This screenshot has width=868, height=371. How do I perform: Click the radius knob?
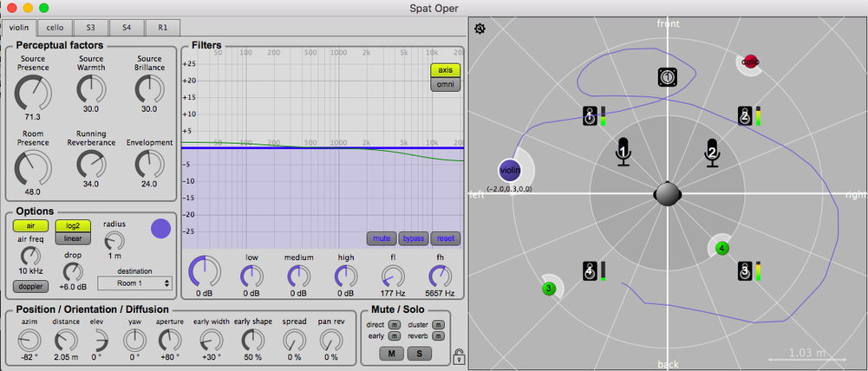114,242
